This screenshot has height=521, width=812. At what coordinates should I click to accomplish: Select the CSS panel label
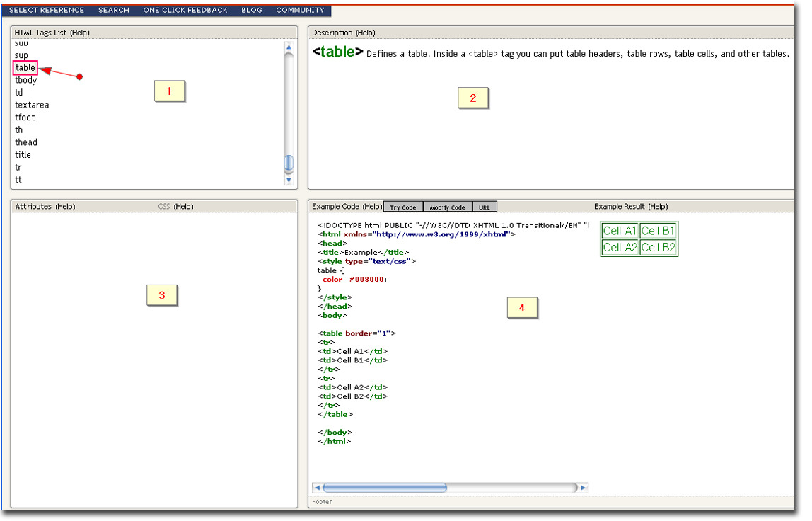[164, 206]
